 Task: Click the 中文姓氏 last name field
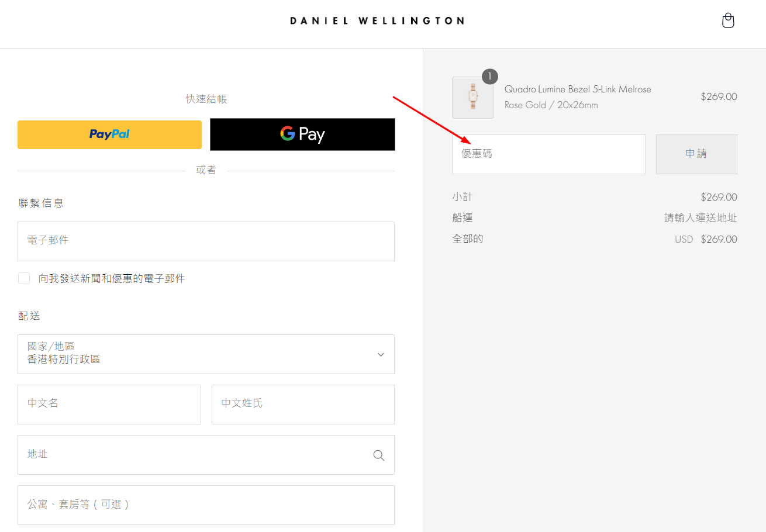click(x=303, y=405)
